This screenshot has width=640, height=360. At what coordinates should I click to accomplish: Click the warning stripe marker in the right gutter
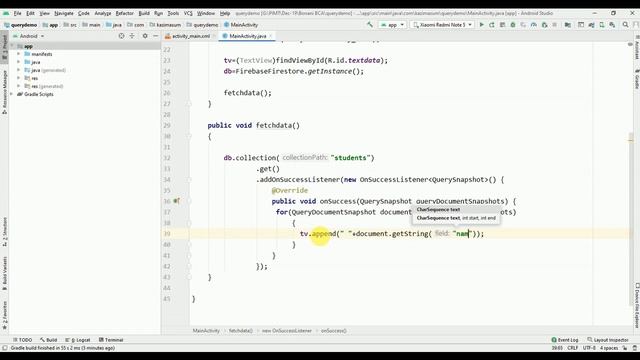tap(631, 140)
